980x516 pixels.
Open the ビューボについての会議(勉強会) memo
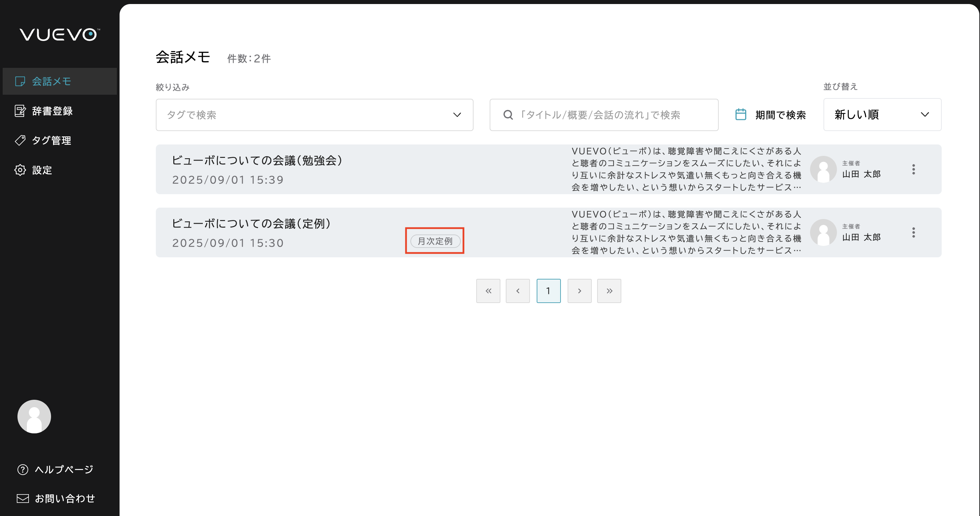pyautogui.click(x=257, y=161)
